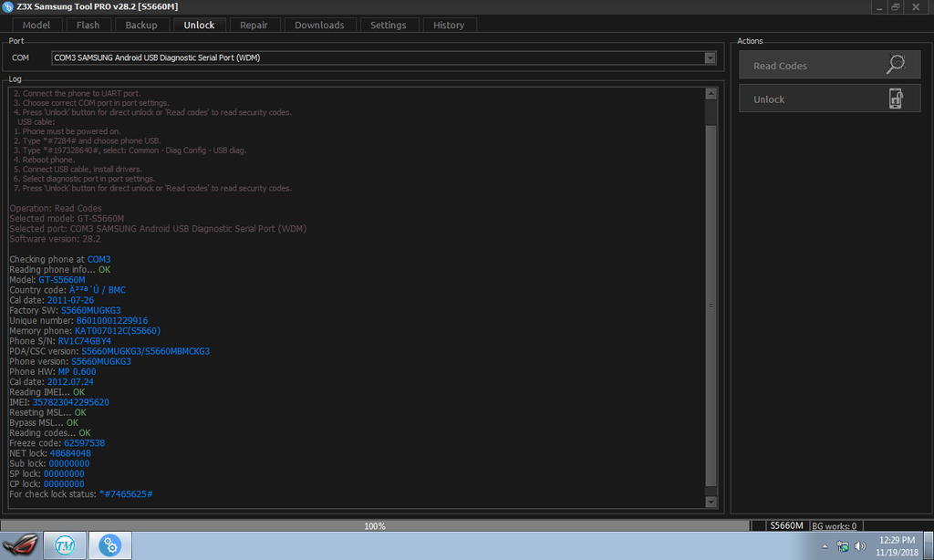Screen dimensions: 934x560
Task: Show hidden tray icons arrow
Action: pyautogui.click(x=825, y=546)
